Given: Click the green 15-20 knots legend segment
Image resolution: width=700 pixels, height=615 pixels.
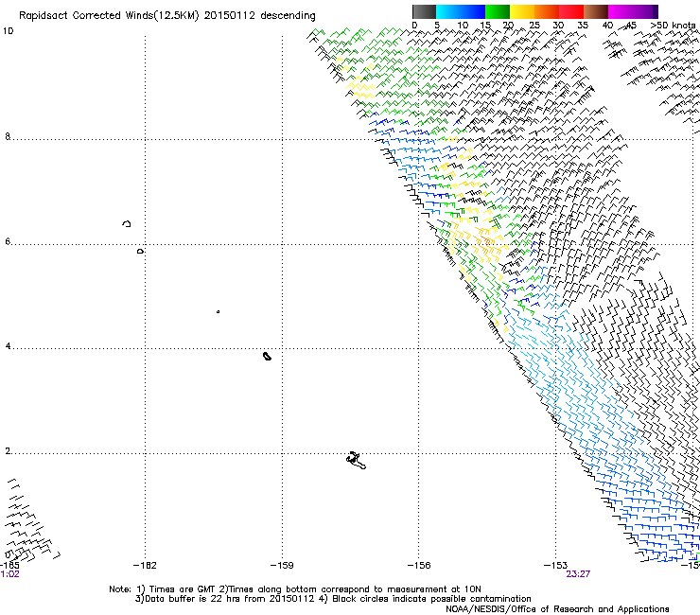Looking at the screenshot, I should pyautogui.click(x=498, y=11).
